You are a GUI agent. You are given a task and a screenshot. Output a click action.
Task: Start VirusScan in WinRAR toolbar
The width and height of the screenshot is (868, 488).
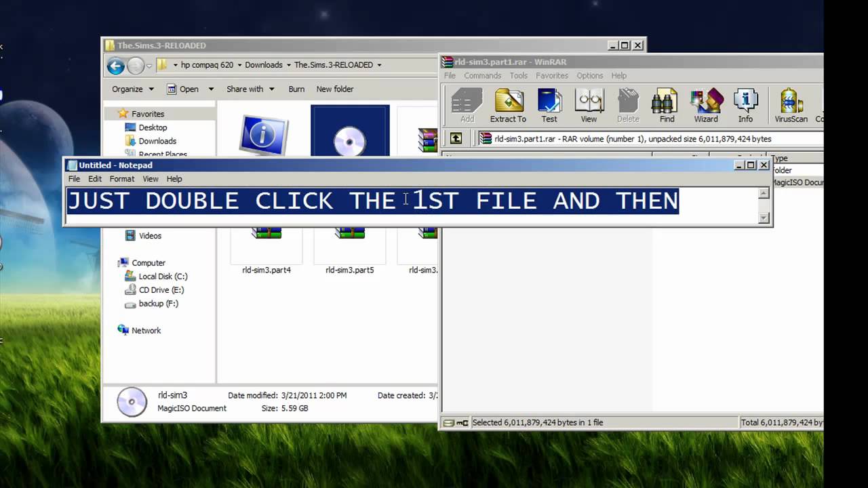click(791, 106)
